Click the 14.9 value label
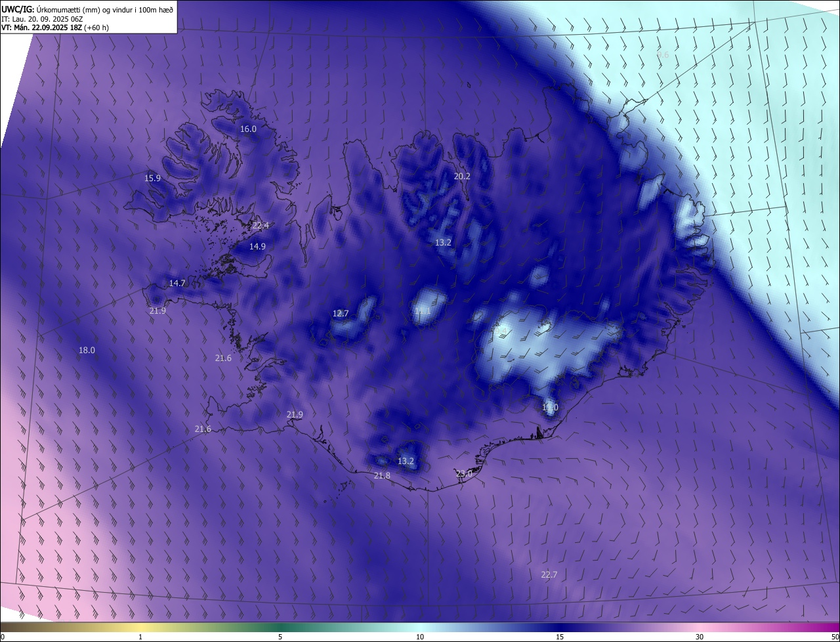Viewport: 840px width, 642px height. (257, 247)
